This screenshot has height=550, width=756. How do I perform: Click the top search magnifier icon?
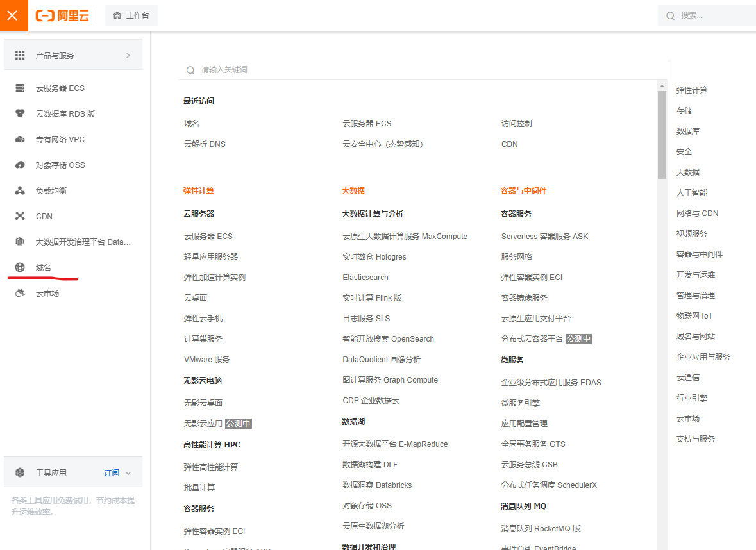coord(670,16)
